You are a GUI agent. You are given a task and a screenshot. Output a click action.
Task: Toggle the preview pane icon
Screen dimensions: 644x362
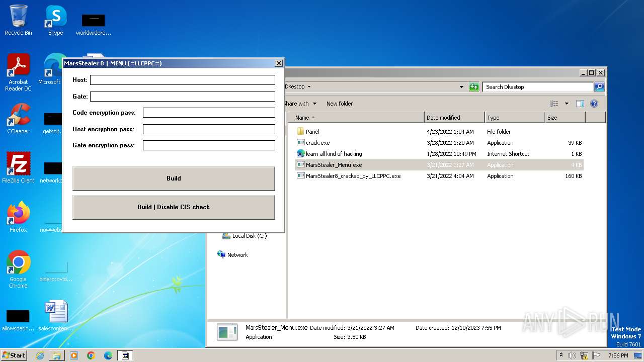pyautogui.click(x=580, y=104)
